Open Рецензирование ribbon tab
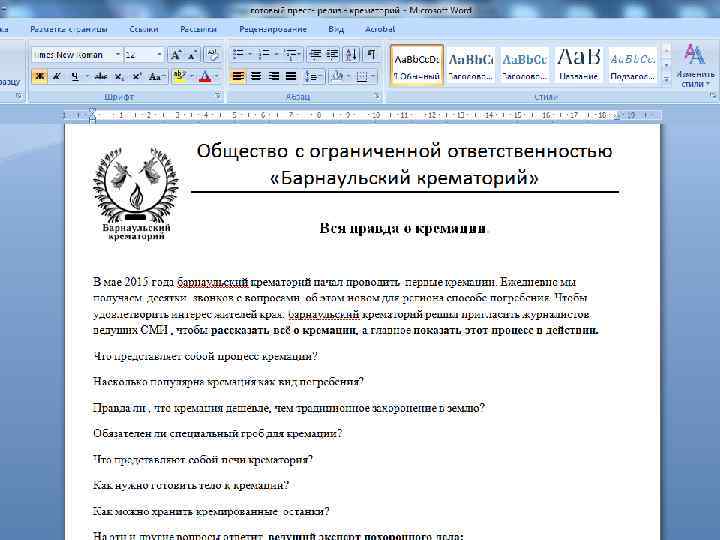The width and height of the screenshot is (720, 540). click(273, 29)
